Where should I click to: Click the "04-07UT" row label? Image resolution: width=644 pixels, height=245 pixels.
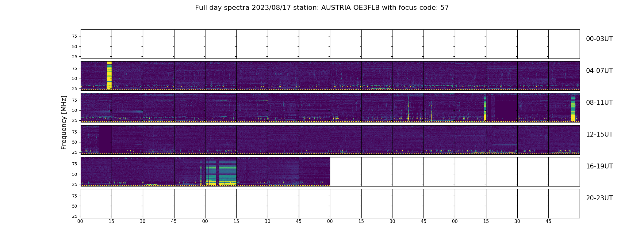(x=599, y=71)
